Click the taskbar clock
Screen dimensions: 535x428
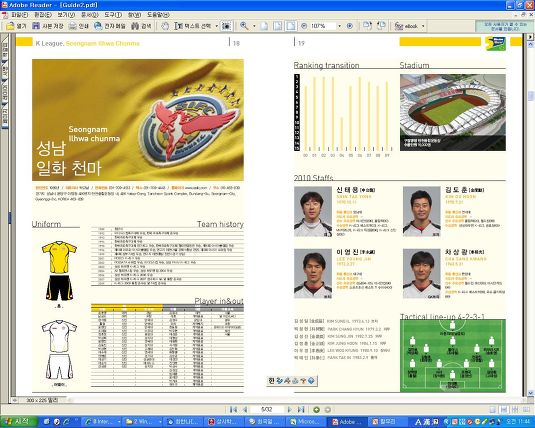517,422
